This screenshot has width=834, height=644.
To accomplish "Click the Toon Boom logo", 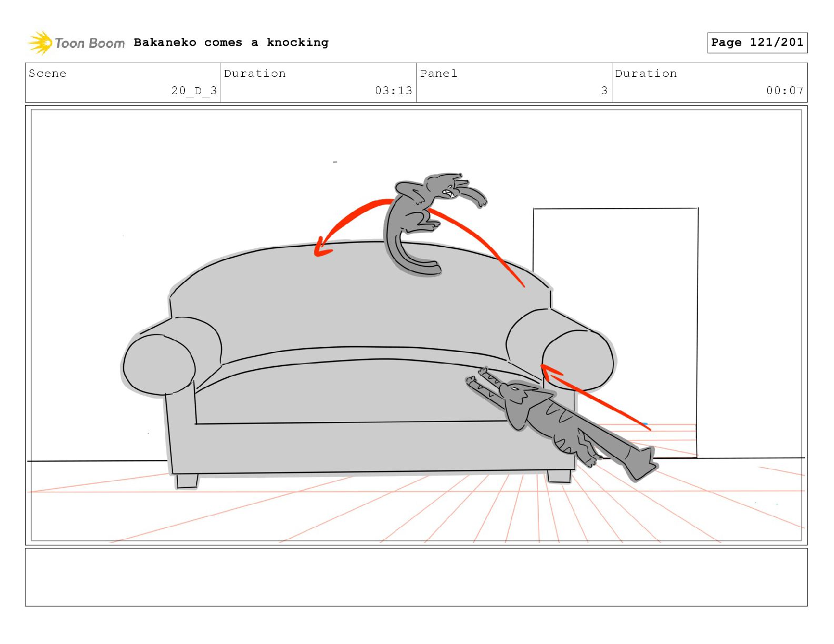I will pyautogui.click(x=76, y=43).
